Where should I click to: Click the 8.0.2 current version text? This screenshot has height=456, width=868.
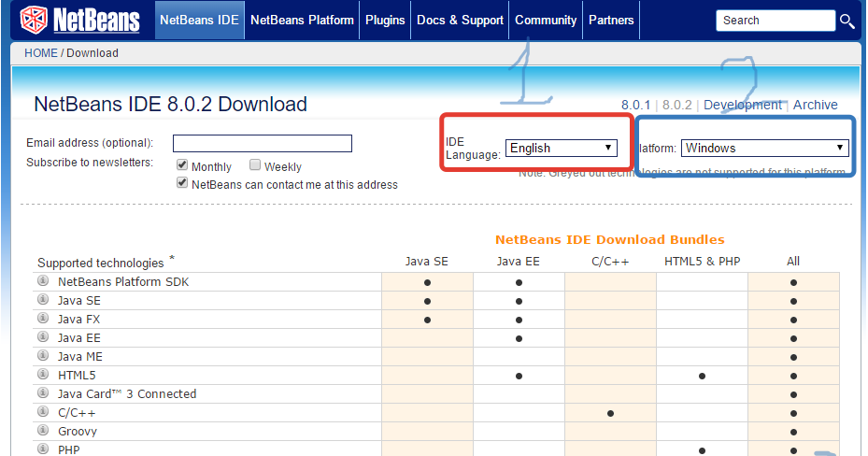pyautogui.click(x=677, y=106)
